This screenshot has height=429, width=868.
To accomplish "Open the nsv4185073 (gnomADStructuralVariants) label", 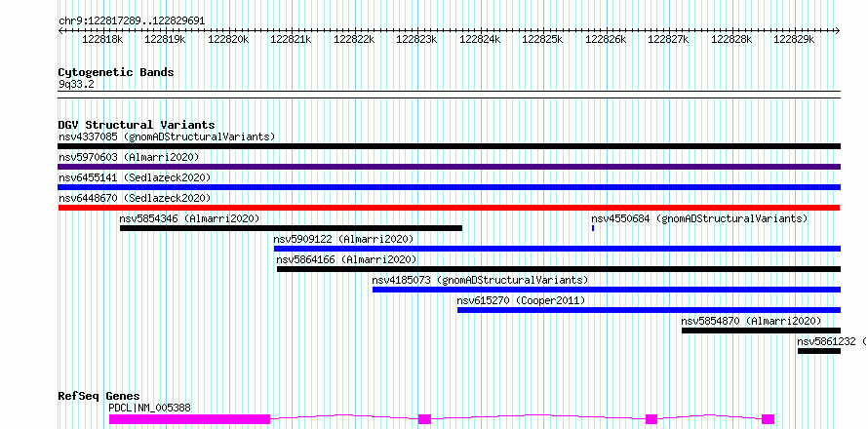I will (x=481, y=280).
